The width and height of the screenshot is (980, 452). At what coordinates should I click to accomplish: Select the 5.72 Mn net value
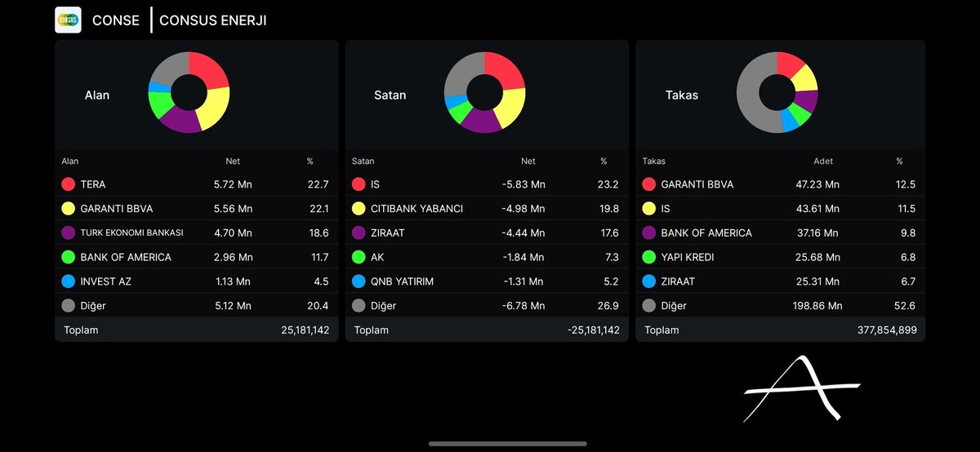pos(233,184)
